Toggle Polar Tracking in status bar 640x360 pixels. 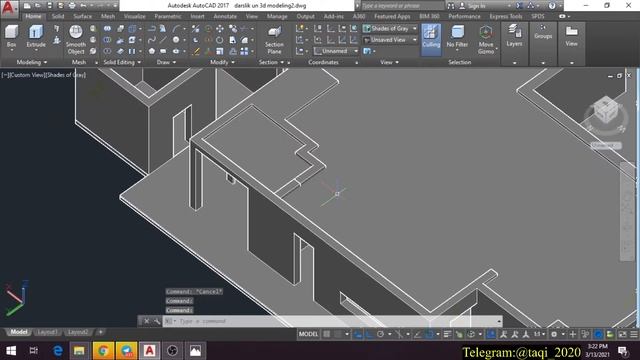click(x=380, y=334)
